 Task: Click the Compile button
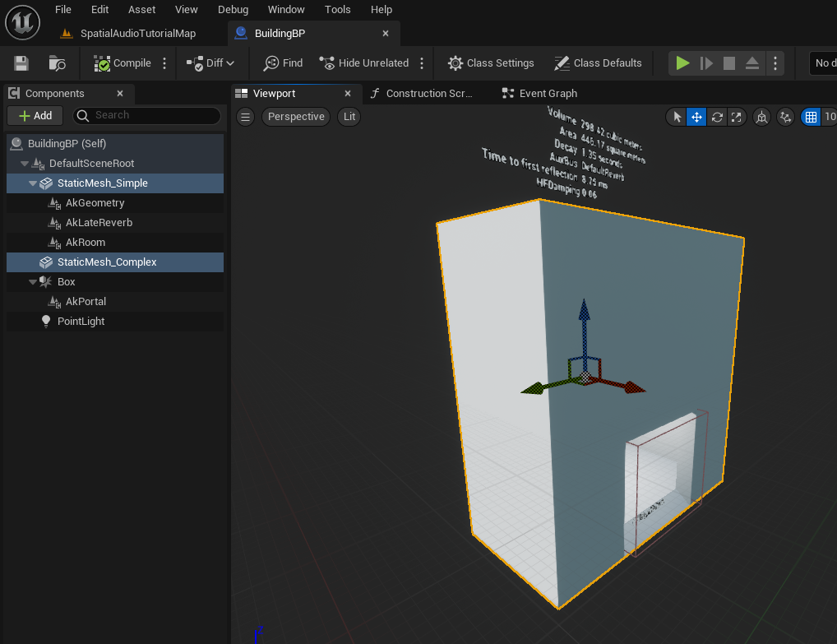123,63
